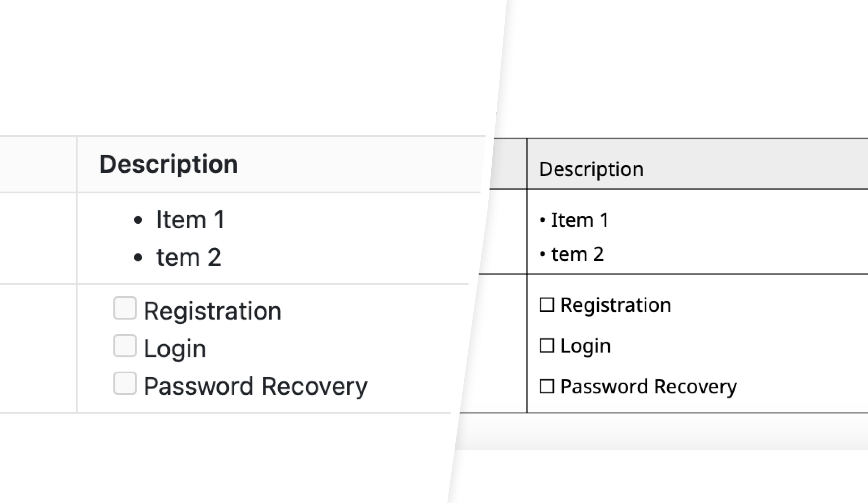The height and width of the screenshot is (503, 868).
Task: Check the square Login box in black-bordered table
Action: (547, 346)
